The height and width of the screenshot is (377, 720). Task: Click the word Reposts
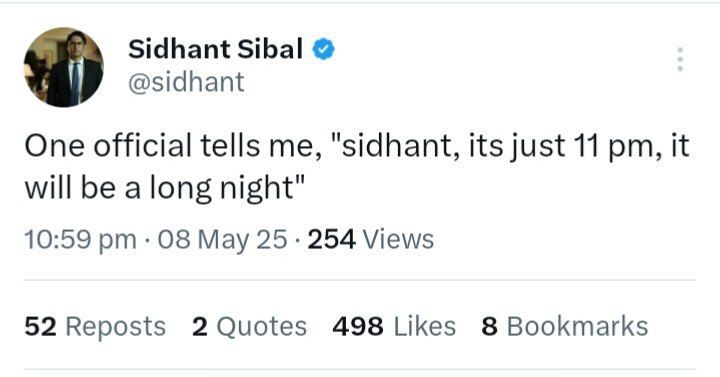pyautogui.click(x=115, y=327)
